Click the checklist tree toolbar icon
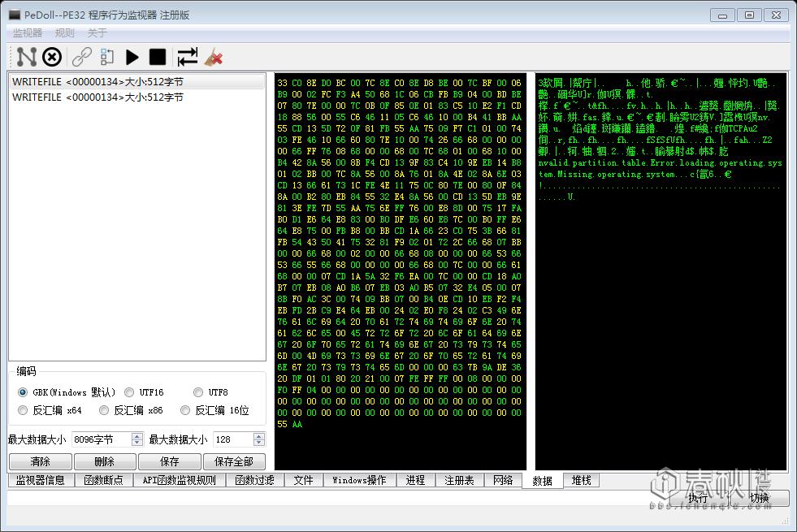 click(x=106, y=57)
